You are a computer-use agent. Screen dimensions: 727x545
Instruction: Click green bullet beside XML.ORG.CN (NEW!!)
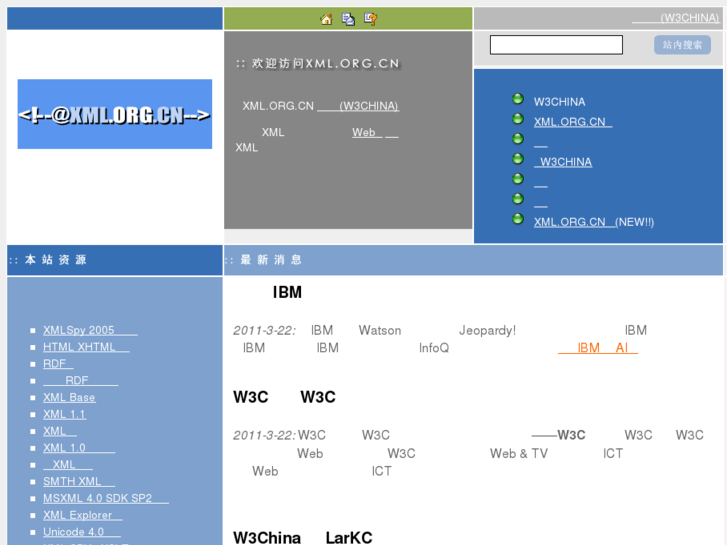[x=518, y=219]
